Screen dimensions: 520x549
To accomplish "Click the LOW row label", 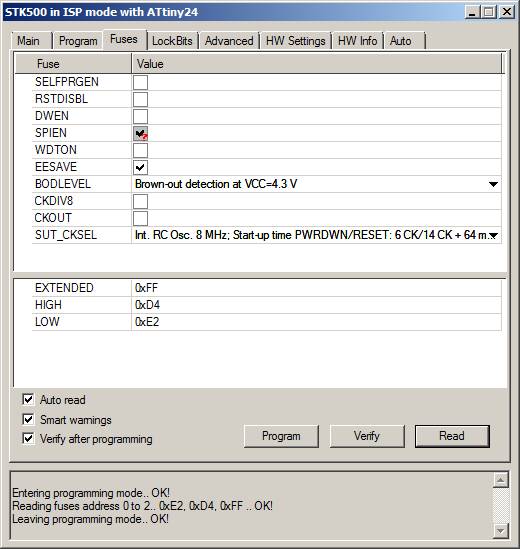I will 47,322.
